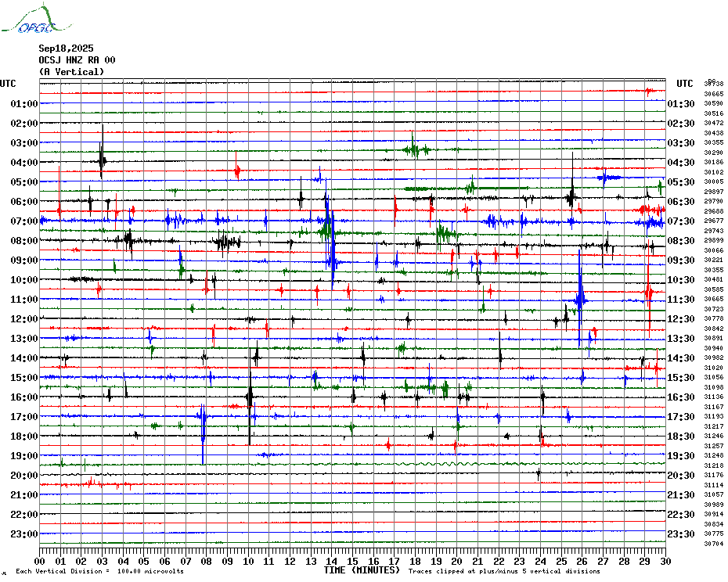Click the '02:00' hour label on left axis

24,123
